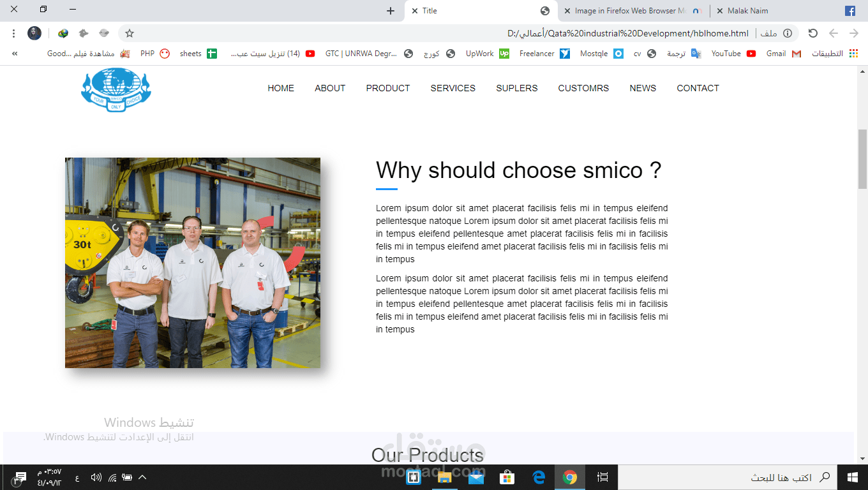View site information via the info icon
The width and height of the screenshot is (868, 490).
point(788,33)
